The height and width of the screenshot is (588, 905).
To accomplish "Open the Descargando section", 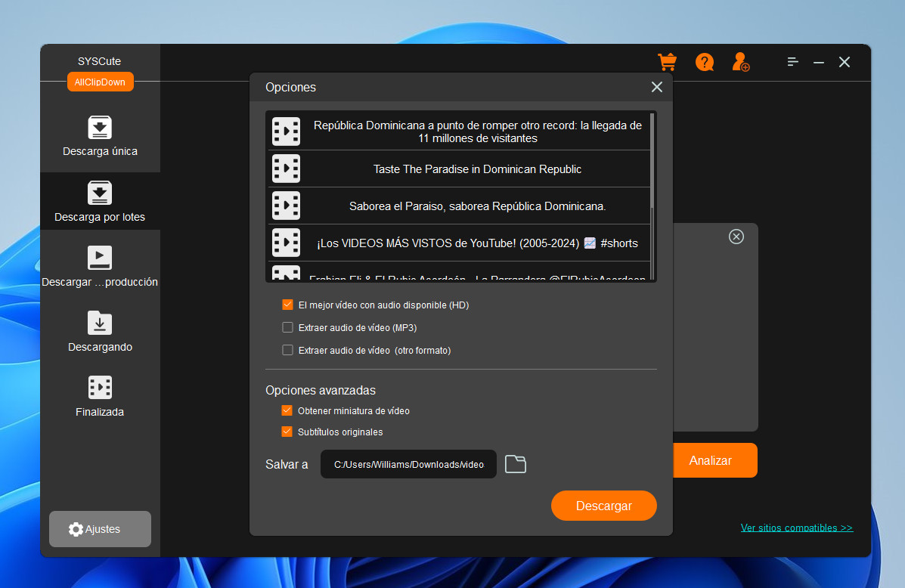I will [100, 333].
